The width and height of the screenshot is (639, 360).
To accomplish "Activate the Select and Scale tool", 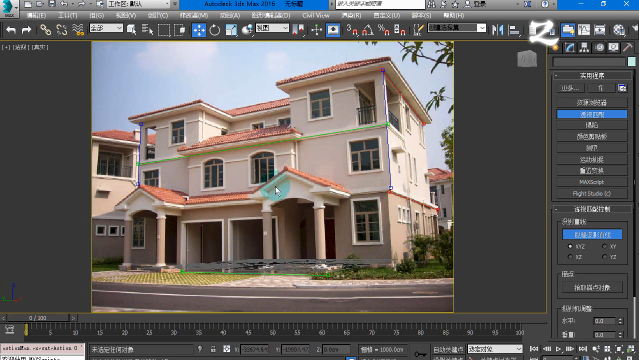I will coord(231,30).
